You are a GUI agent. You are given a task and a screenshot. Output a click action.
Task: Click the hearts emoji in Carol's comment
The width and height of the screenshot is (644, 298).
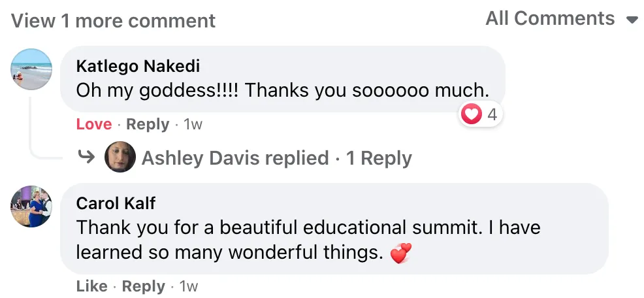401,252
